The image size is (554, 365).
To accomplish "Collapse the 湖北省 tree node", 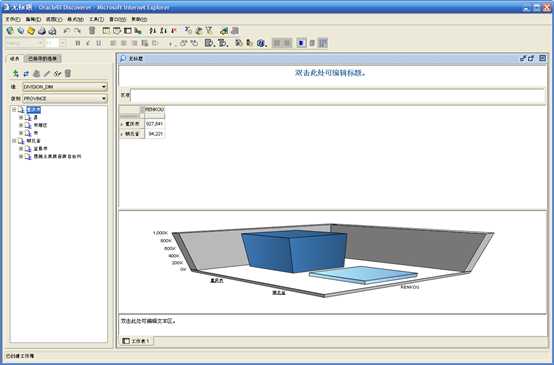I will [14, 141].
